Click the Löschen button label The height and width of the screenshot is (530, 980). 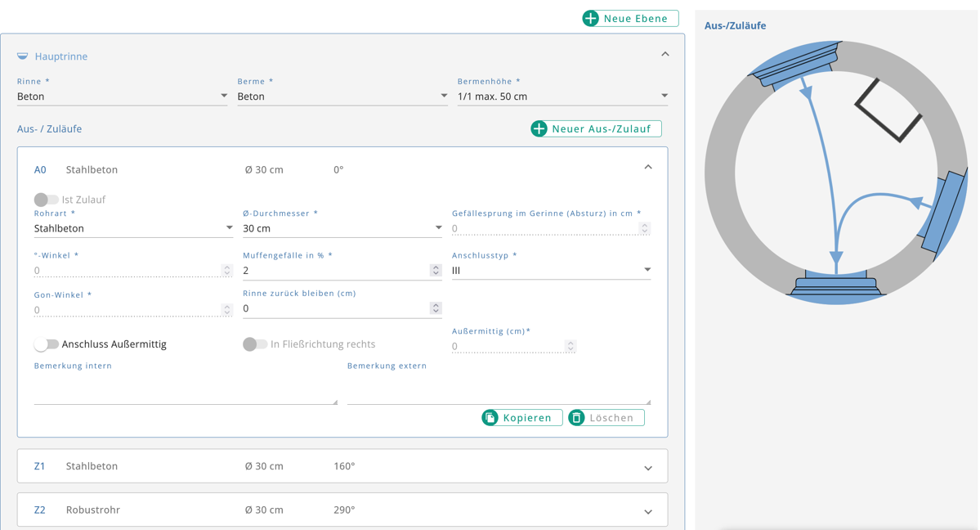point(611,418)
